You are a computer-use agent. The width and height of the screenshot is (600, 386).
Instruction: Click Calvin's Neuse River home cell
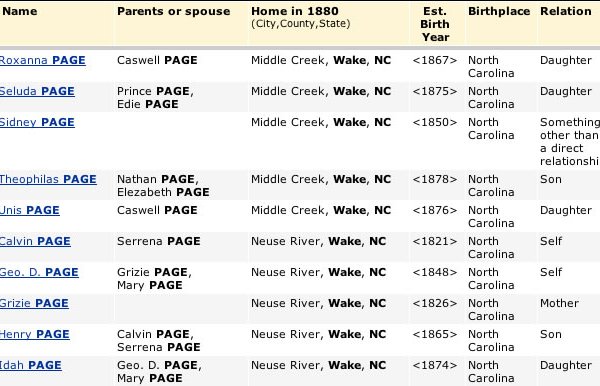pos(318,241)
